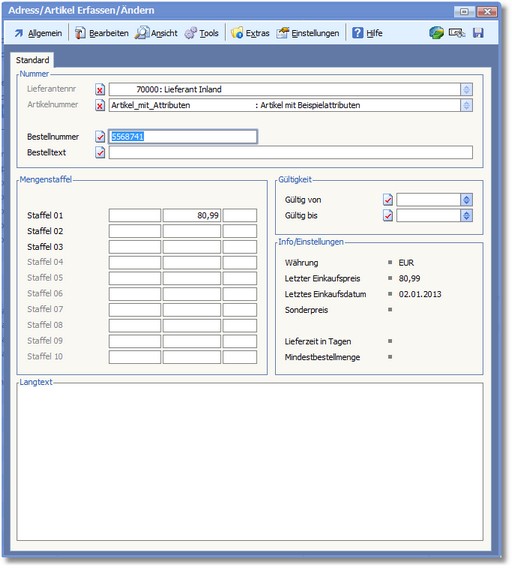Open the Lieferantennr dropdown arrow
The width and height of the screenshot is (512, 568).
[x=466, y=89]
